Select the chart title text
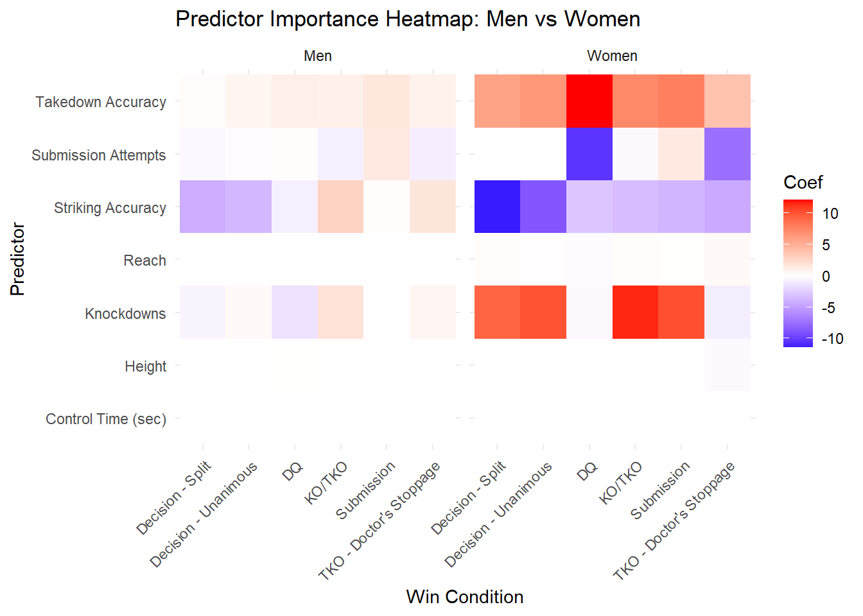This screenshot has height=616, width=863. (x=408, y=19)
